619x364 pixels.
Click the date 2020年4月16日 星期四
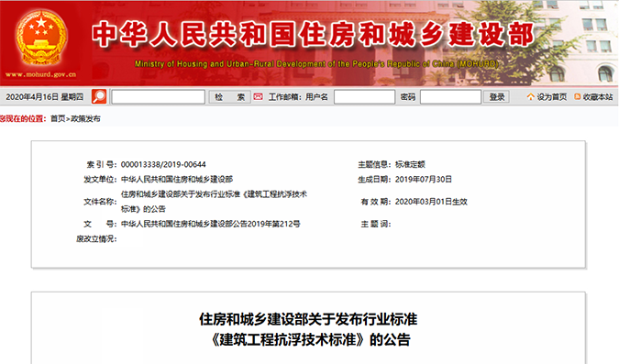pos(44,97)
